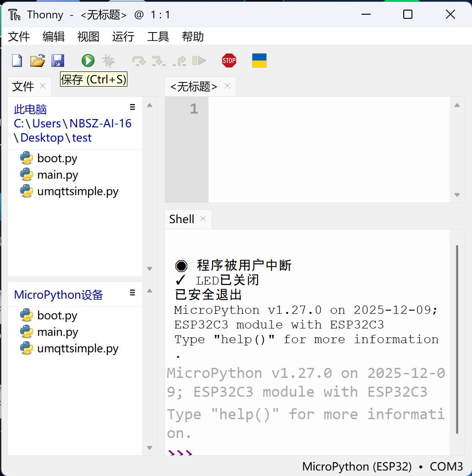The image size is (472, 476).
Task: Click the C:\Users\NBSZ-AI-16 path link
Action: click(x=72, y=123)
